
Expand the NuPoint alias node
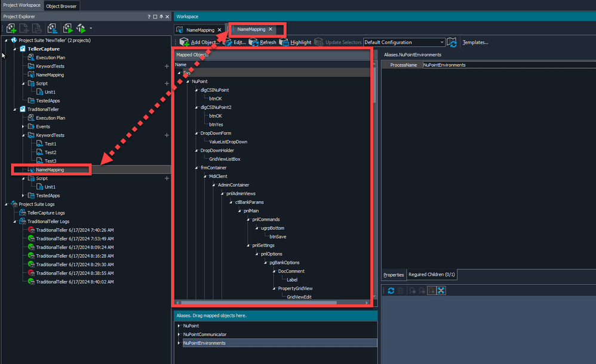(179, 326)
